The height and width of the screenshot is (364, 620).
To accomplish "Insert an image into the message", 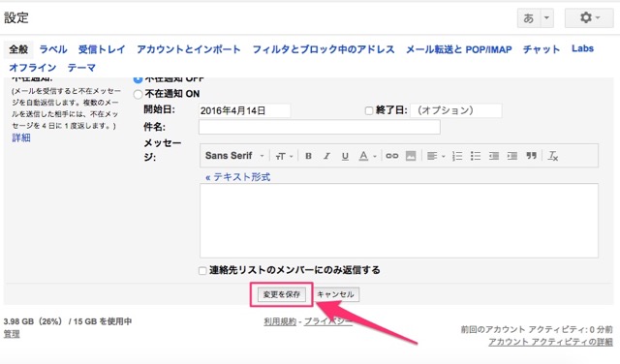I will click(x=411, y=156).
